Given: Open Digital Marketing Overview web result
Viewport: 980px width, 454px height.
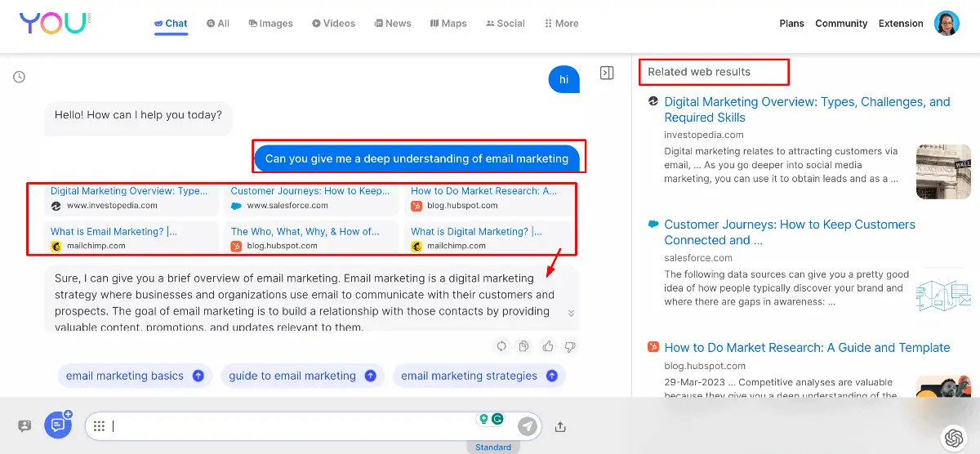Looking at the screenshot, I should point(807,109).
